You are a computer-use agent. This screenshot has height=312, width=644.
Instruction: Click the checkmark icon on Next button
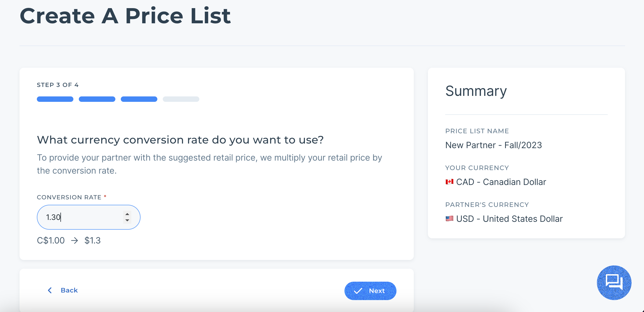point(358,291)
